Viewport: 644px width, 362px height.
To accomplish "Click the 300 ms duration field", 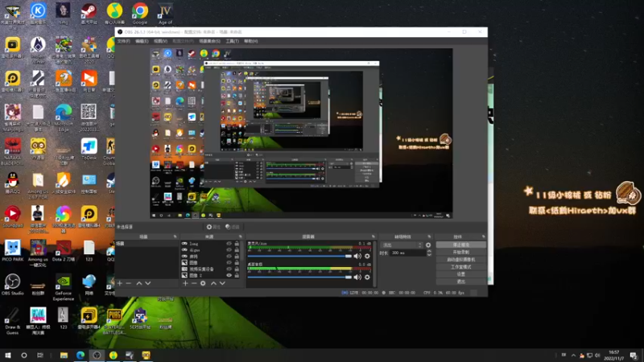I will tap(408, 253).
